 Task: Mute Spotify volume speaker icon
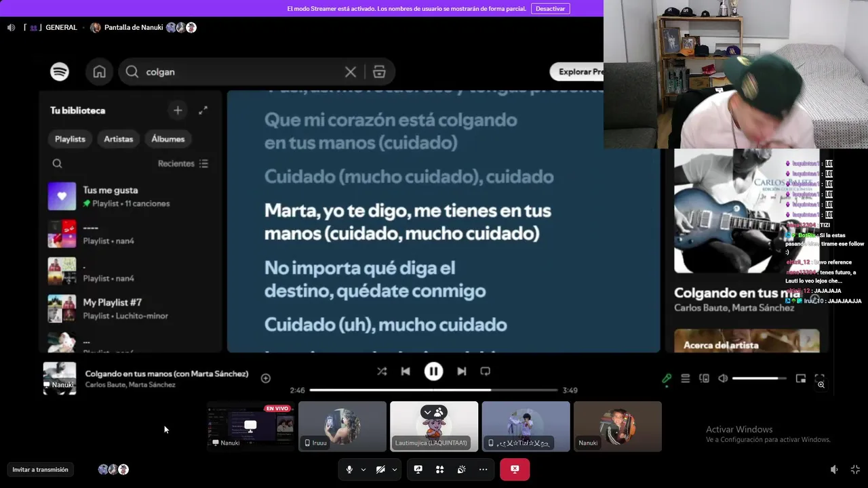723,379
